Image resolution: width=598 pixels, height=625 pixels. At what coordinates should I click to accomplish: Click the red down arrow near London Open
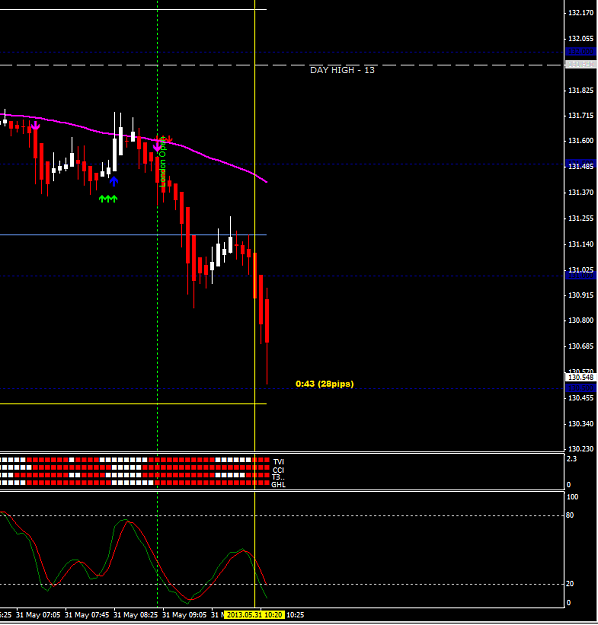tap(168, 139)
